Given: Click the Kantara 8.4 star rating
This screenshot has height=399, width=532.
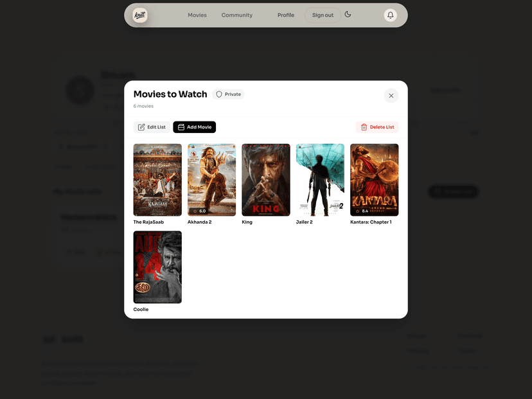Looking at the screenshot, I should (362, 211).
